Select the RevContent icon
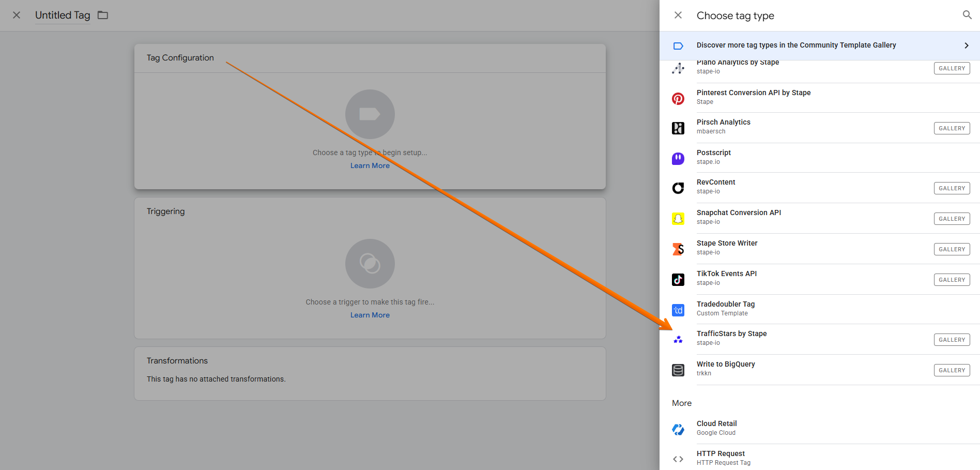Image resolution: width=980 pixels, height=470 pixels. coord(678,188)
